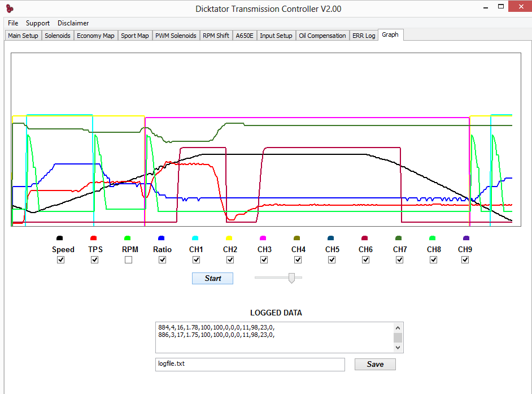Open the Support menu
The width and height of the screenshot is (532, 394).
coord(38,23)
